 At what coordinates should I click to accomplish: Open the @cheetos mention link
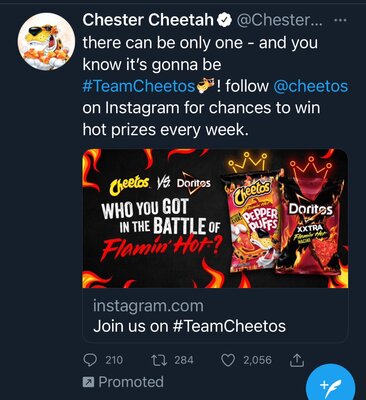tap(310, 86)
